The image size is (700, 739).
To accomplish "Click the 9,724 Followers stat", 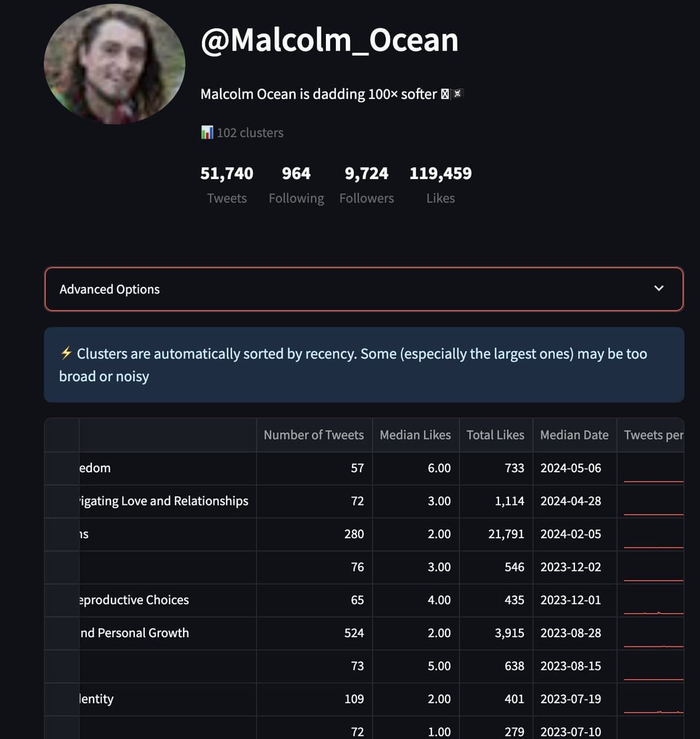I will (366, 174).
